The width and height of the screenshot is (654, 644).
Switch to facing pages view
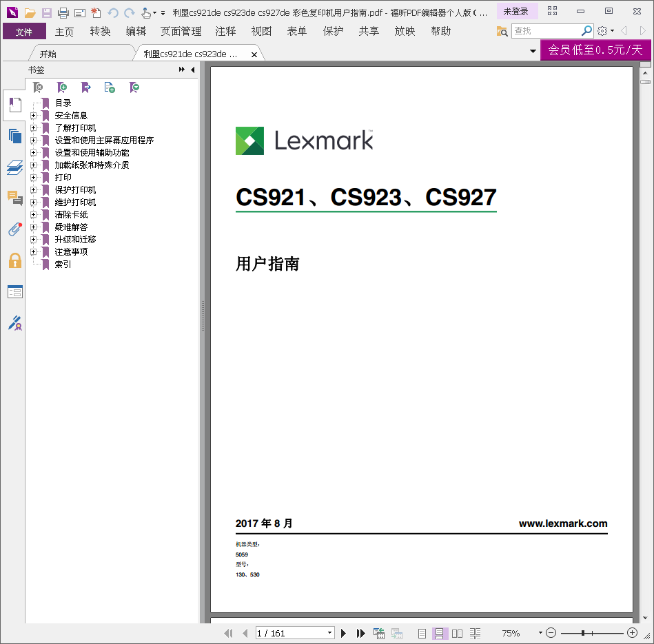click(457, 634)
